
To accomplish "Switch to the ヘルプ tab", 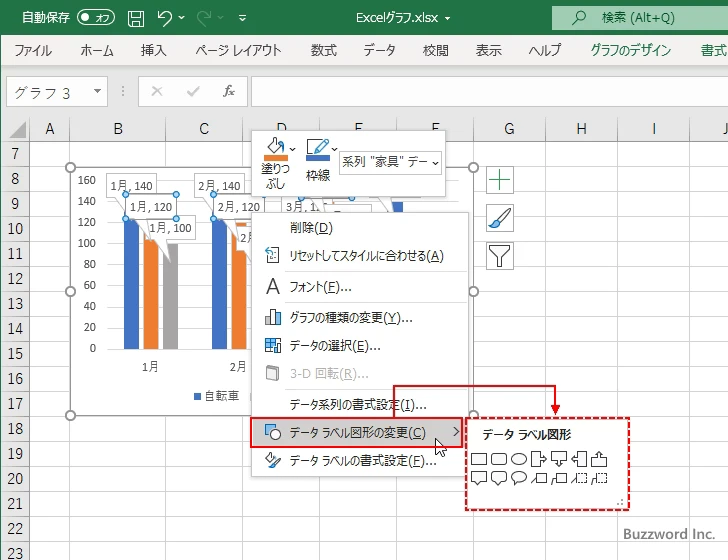I will pos(545,50).
